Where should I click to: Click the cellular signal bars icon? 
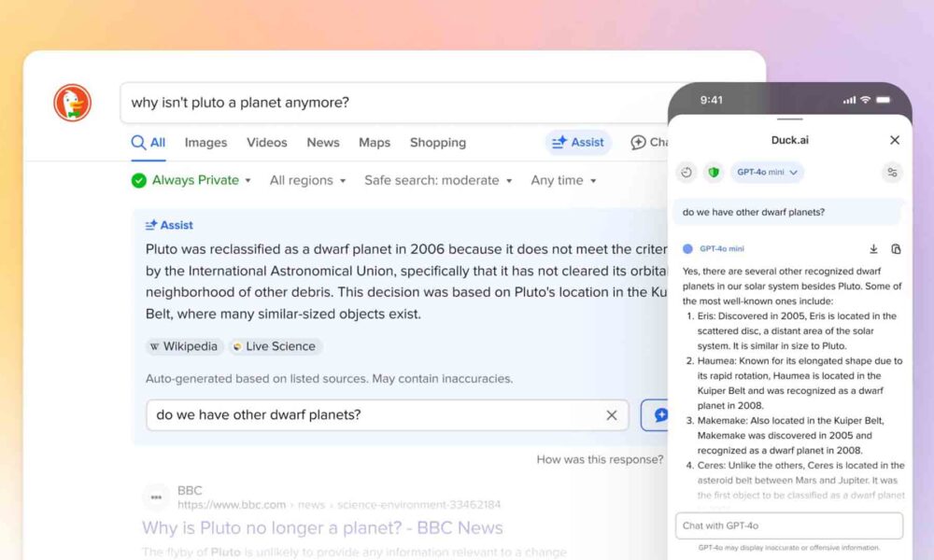(849, 100)
